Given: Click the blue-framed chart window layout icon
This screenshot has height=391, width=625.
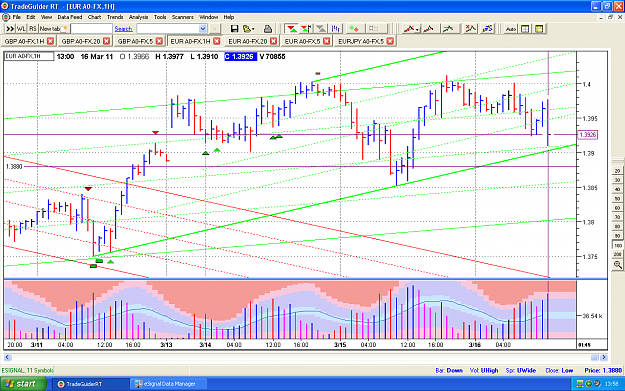Looking at the screenshot, I should 525,29.
